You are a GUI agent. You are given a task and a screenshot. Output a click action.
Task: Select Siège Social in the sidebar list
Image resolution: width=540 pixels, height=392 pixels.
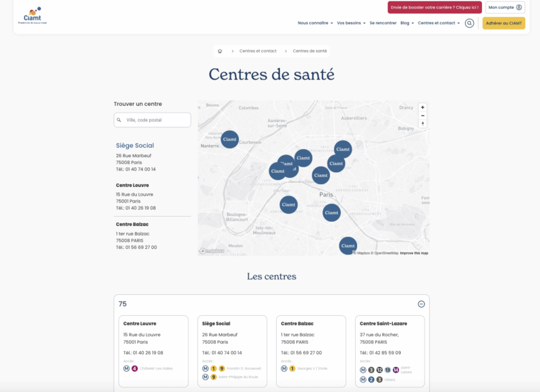coord(135,146)
